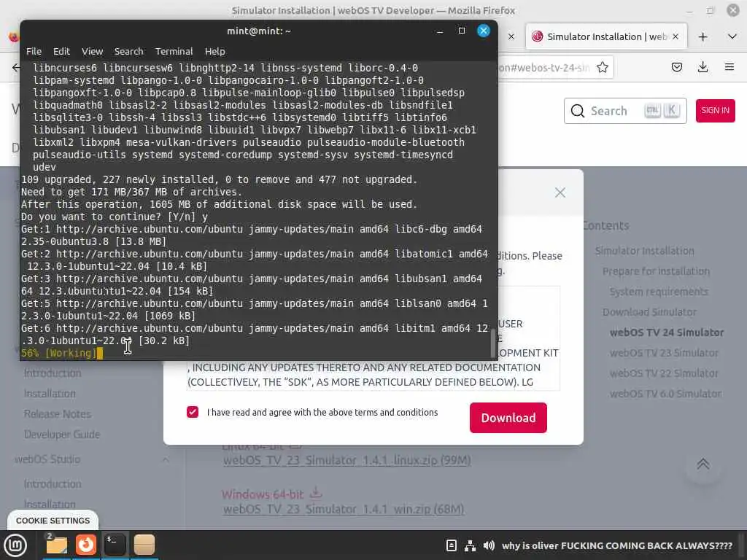Select webOS TV 22 Simulator in Contents
747x560 pixels.
(664, 374)
